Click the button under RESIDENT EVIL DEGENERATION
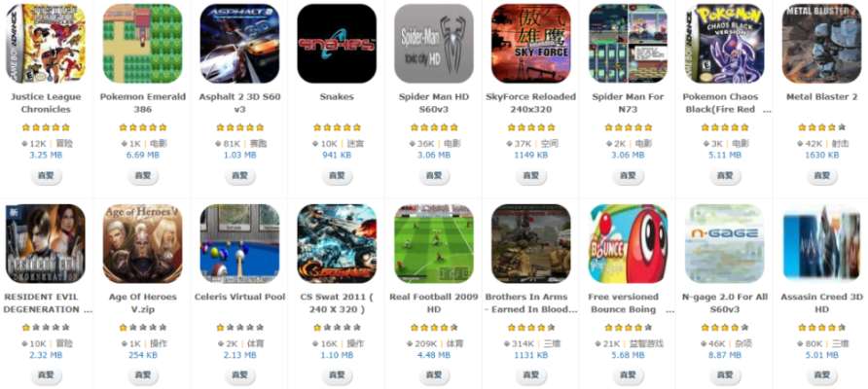The height and width of the screenshot is (389, 868). coord(46,375)
